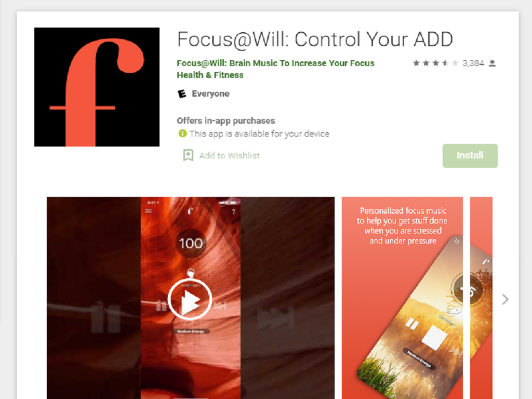The height and width of the screenshot is (399, 532).
Task: Click the 3,384 ratings count
Action: (x=473, y=63)
